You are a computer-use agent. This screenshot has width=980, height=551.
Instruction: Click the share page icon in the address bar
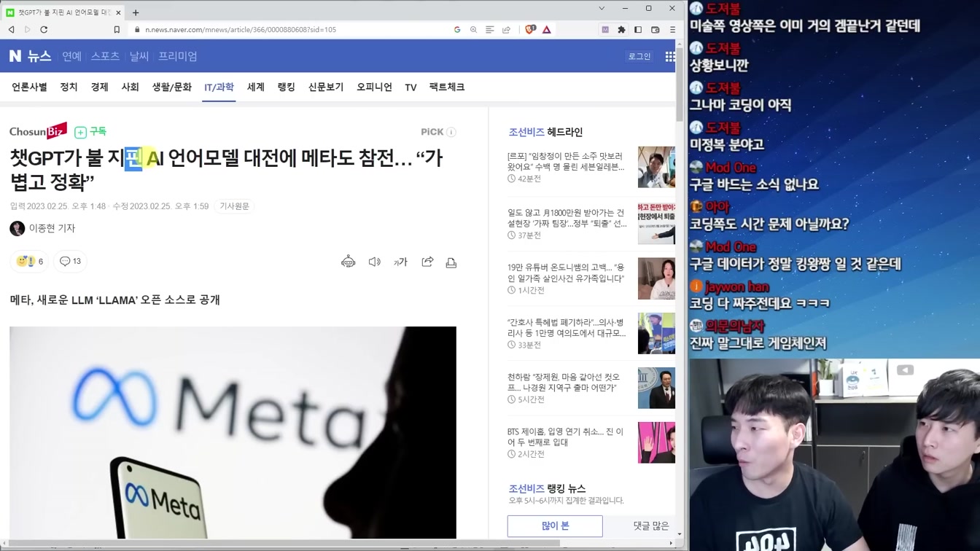pos(506,30)
